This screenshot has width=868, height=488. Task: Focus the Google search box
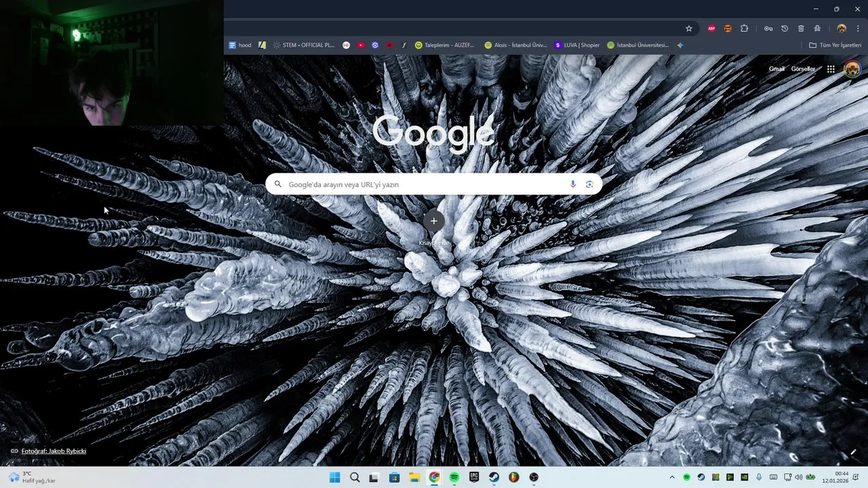pyautogui.click(x=434, y=184)
